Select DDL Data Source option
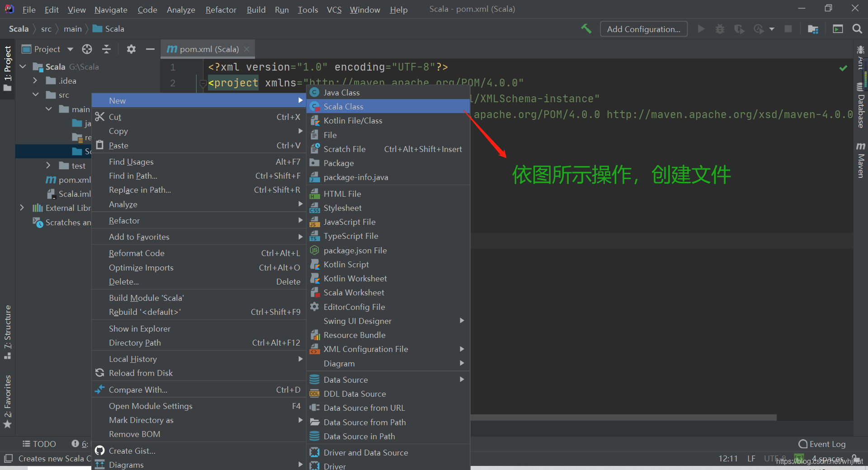 (x=388, y=394)
